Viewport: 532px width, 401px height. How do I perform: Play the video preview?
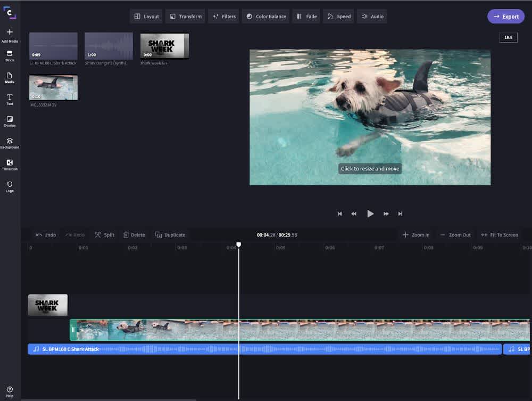[370, 214]
